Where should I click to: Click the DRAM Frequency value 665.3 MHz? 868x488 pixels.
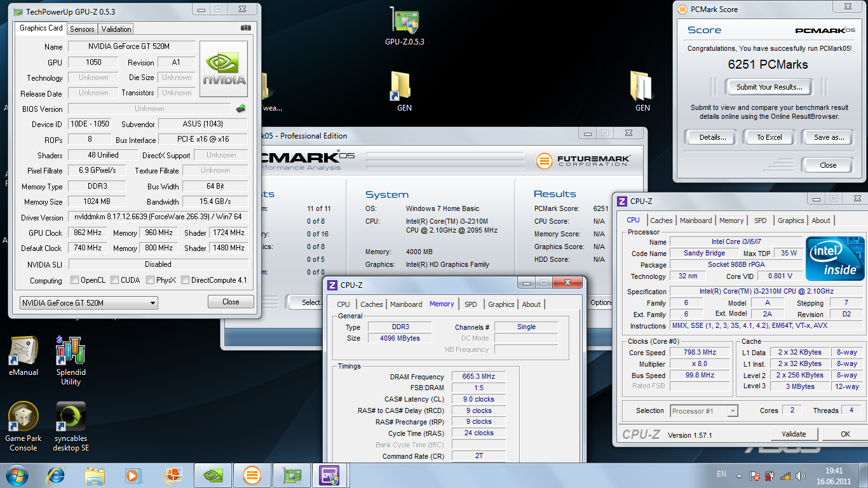point(479,377)
